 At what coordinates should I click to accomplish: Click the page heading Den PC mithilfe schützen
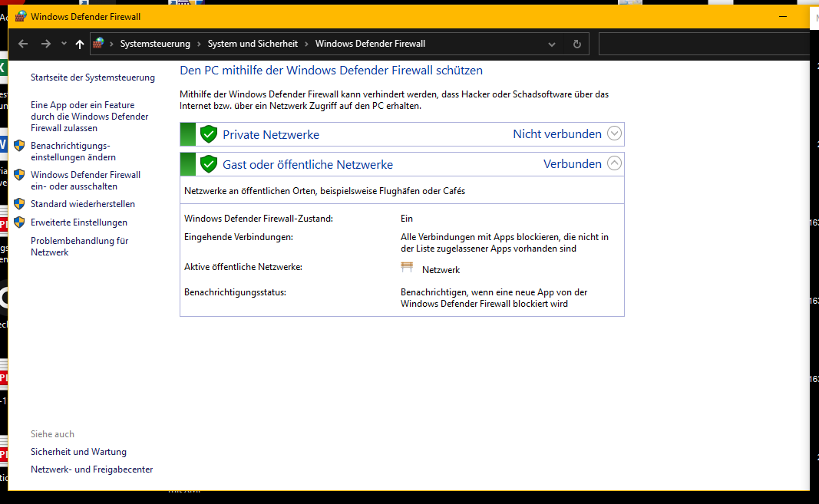[x=331, y=71]
